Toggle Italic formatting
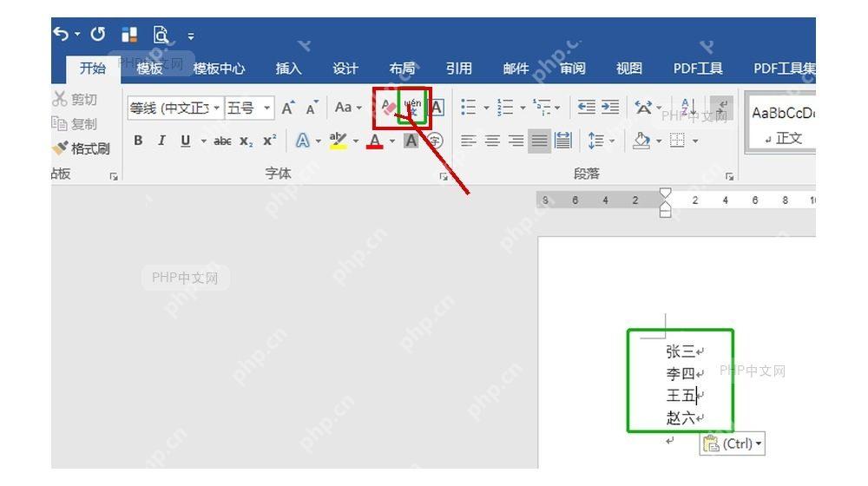The width and height of the screenshot is (868, 486). click(x=161, y=141)
